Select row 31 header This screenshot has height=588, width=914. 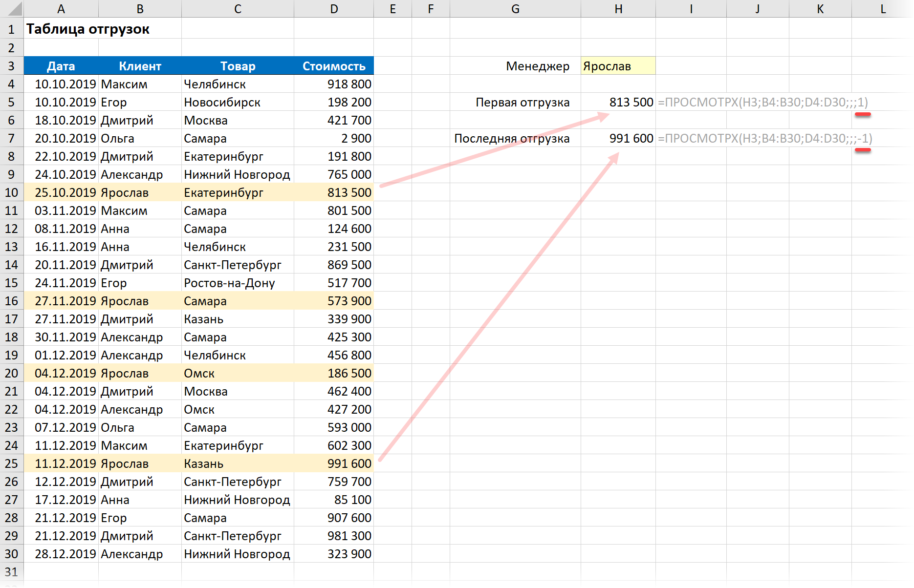11,572
